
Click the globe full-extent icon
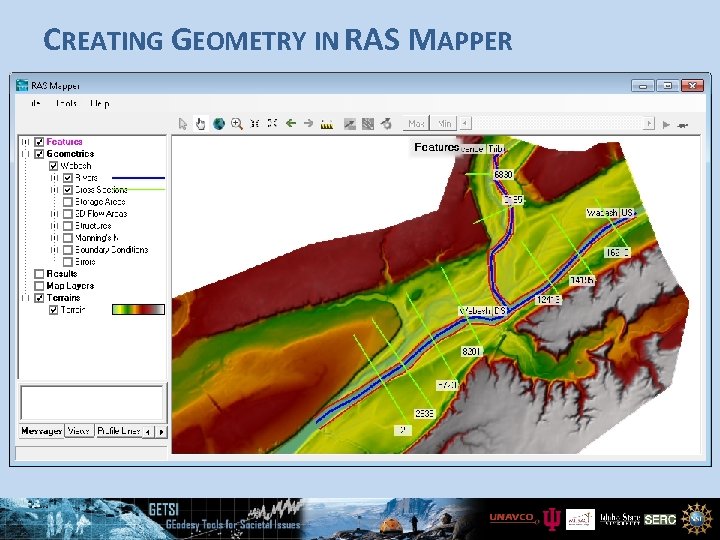click(x=219, y=124)
